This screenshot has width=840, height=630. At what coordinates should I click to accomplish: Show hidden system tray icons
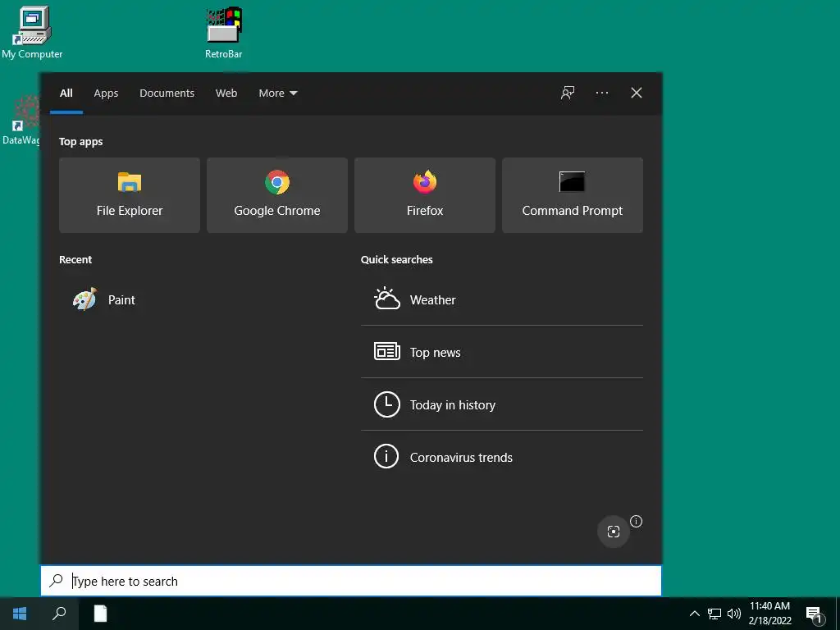point(694,614)
